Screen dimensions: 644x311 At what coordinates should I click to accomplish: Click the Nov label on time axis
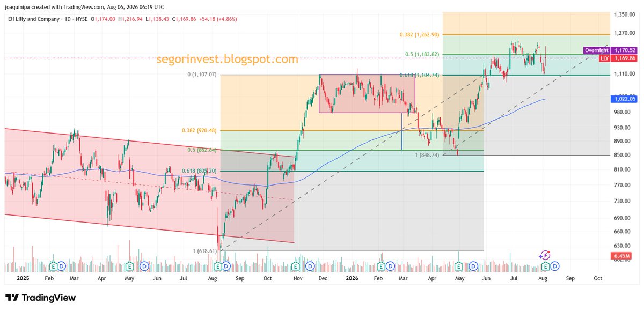coord(297,279)
